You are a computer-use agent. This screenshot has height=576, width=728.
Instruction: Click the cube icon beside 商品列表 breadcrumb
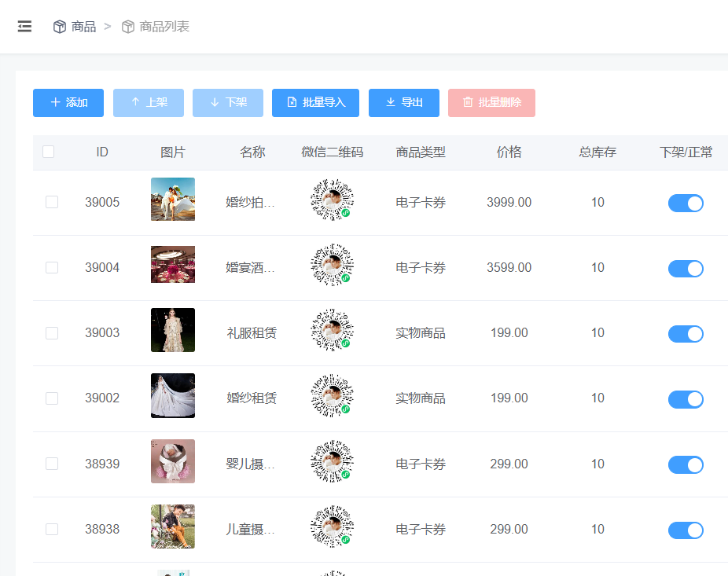tap(127, 27)
